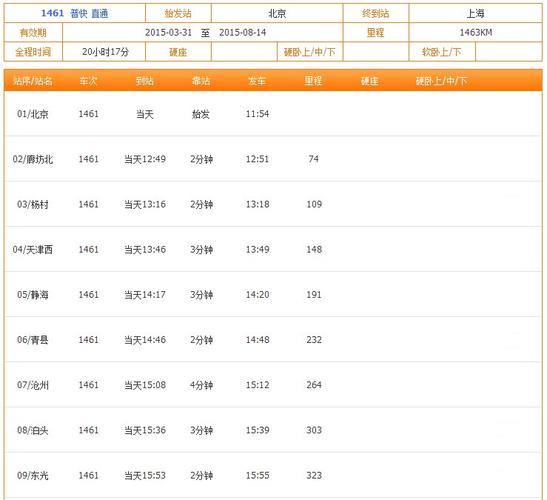Viewport: 547px width, 500px height.
Task: Select the 有效期 label
Action: coord(33,32)
